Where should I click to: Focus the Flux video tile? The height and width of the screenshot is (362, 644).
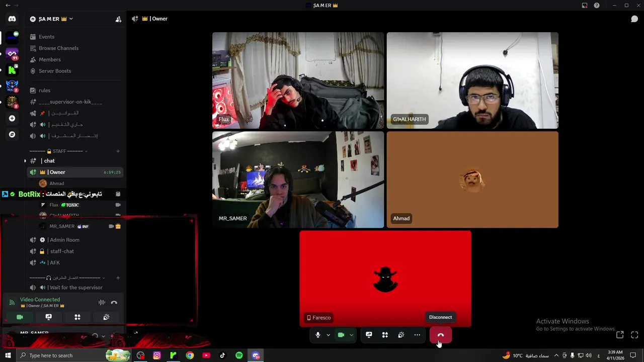click(298, 80)
